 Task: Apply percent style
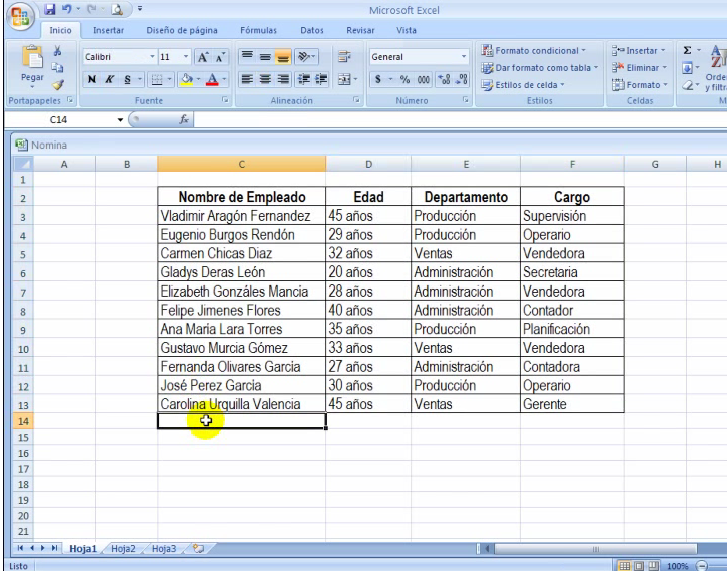405,79
